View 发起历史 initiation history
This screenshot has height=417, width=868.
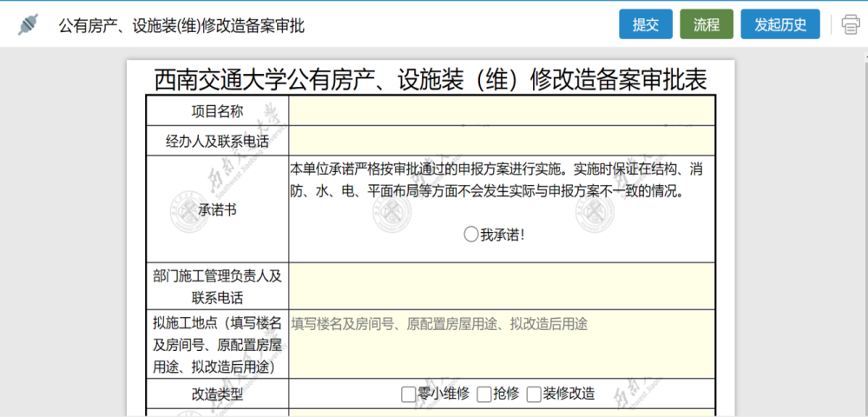coord(780,24)
